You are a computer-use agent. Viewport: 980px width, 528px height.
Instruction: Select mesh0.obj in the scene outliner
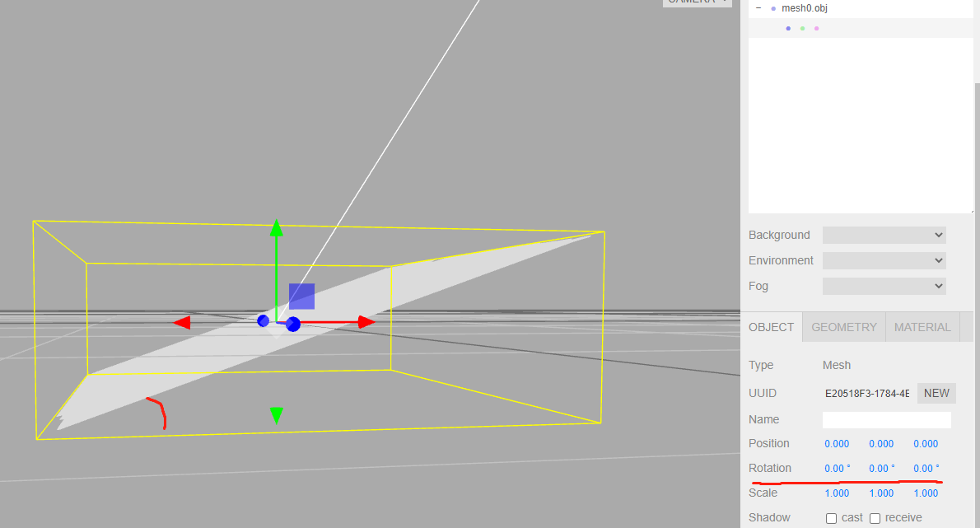(804, 8)
